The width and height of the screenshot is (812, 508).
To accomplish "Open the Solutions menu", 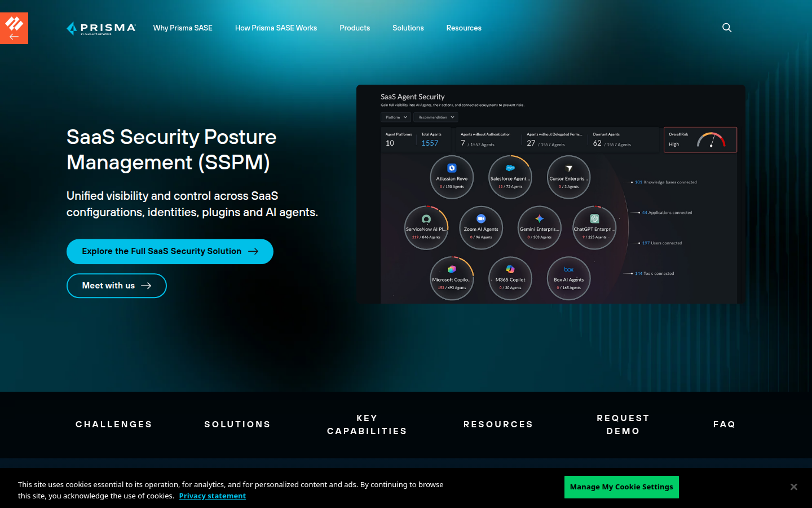I will pyautogui.click(x=408, y=28).
